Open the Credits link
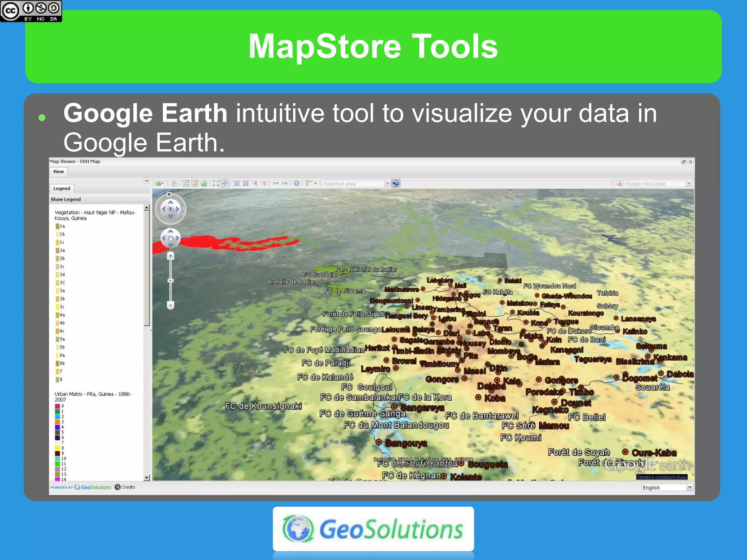The height and width of the screenshot is (560, 747). [x=125, y=487]
